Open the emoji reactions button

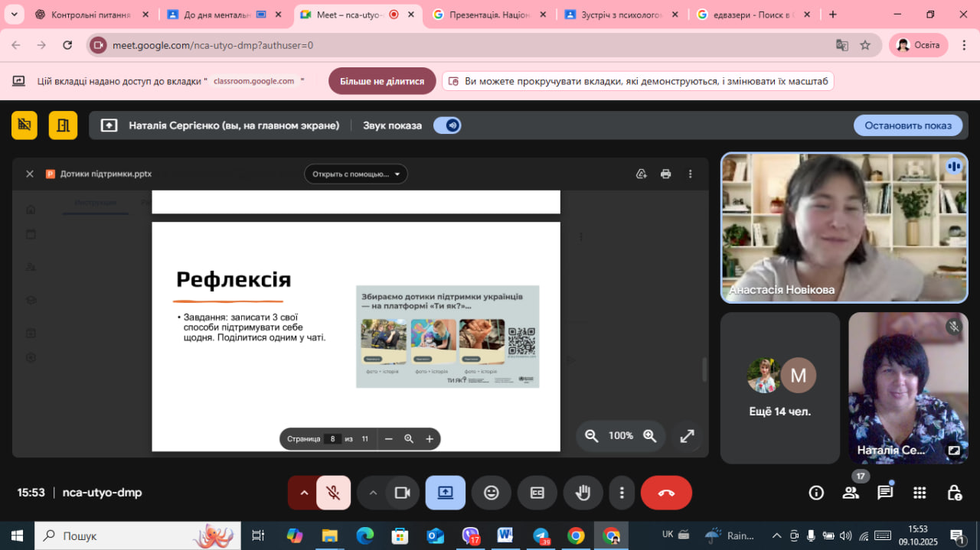point(492,493)
